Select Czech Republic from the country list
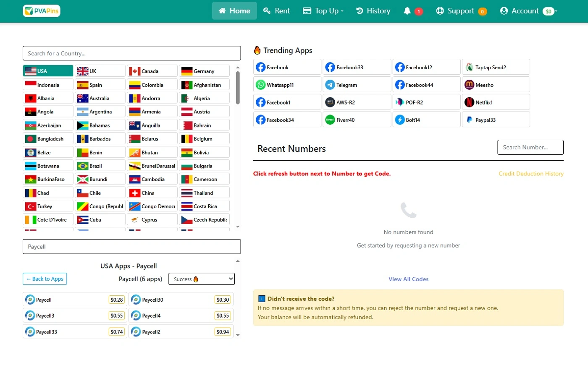Screen dimensions: 588x365 point(205,220)
